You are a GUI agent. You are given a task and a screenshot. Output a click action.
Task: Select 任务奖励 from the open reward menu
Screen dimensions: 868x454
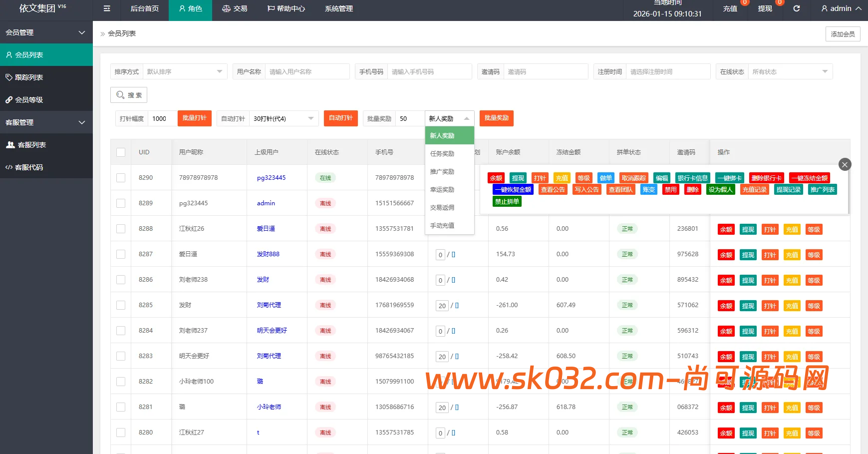442,153
